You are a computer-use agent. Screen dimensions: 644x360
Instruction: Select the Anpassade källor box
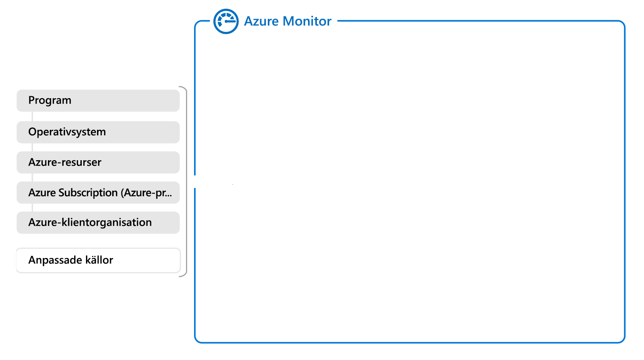tap(98, 260)
